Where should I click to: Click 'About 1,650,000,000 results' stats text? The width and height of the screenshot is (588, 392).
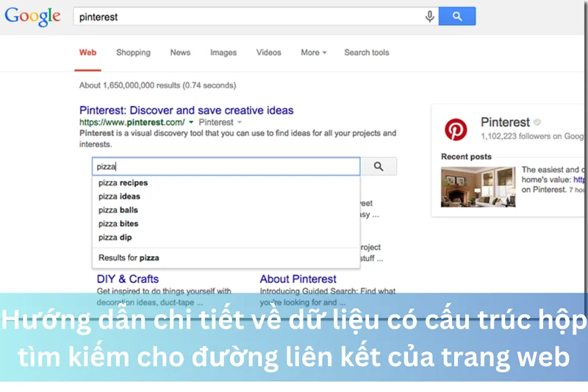pos(157,85)
